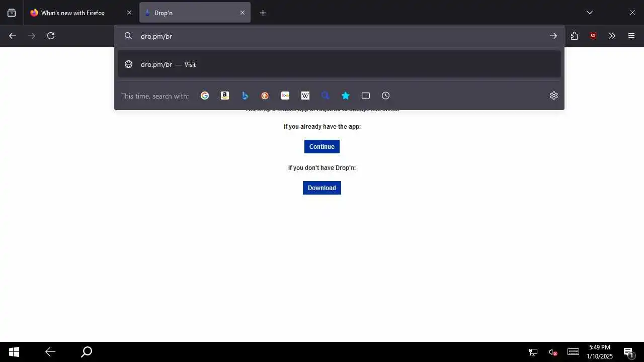
Task: Click the muted volume tray icon
Action: point(553,352)
